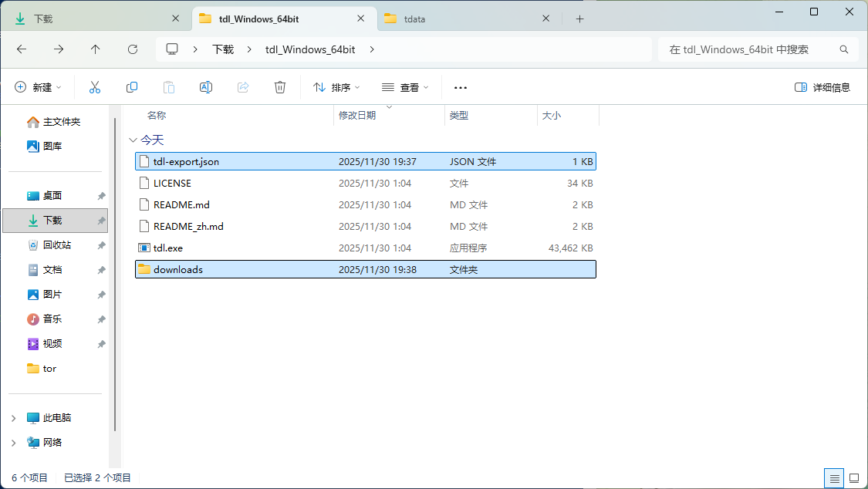
Task: Expand the 此电脑 tree node
Action: [x=13, y=418]
